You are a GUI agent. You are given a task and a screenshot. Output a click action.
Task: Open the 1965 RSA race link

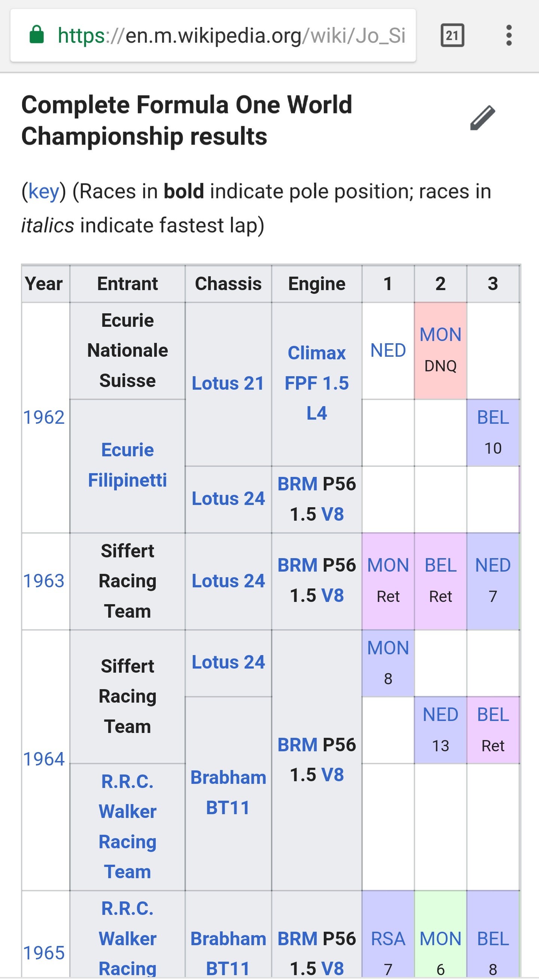(388, 938)
